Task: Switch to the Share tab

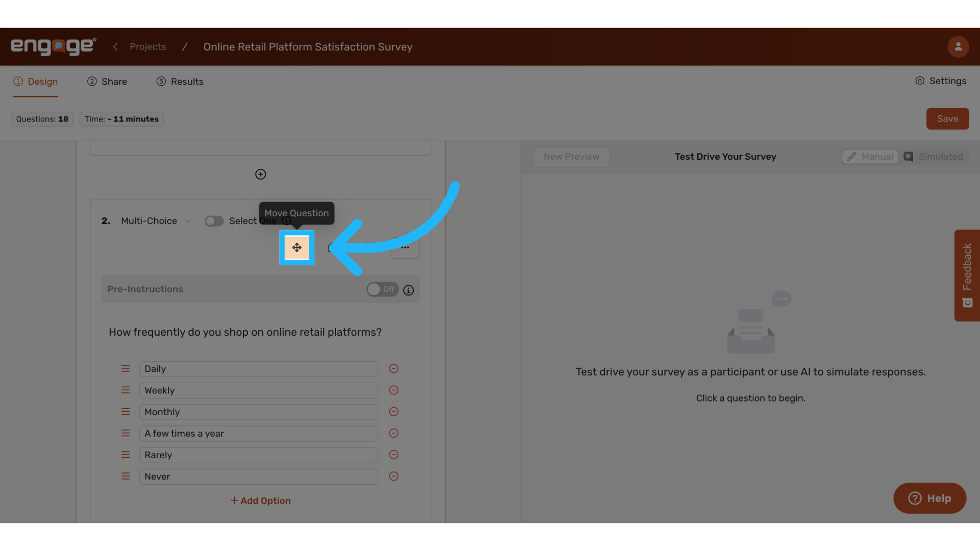Action: point(107,82)
